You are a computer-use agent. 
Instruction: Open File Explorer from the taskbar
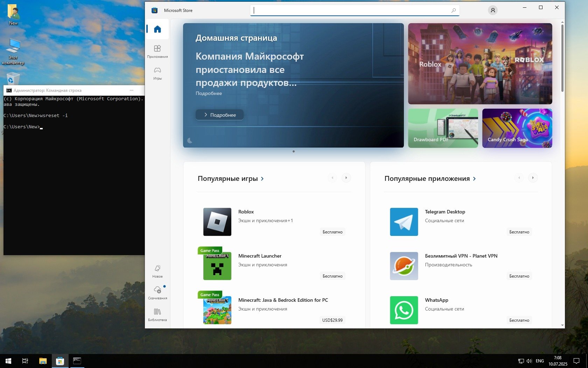coord(43,361)
